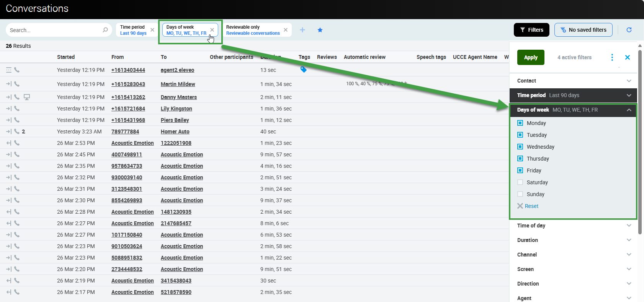
Task: Click the screen recording icon for Danny Masters
Action: [x=27, y=97]
